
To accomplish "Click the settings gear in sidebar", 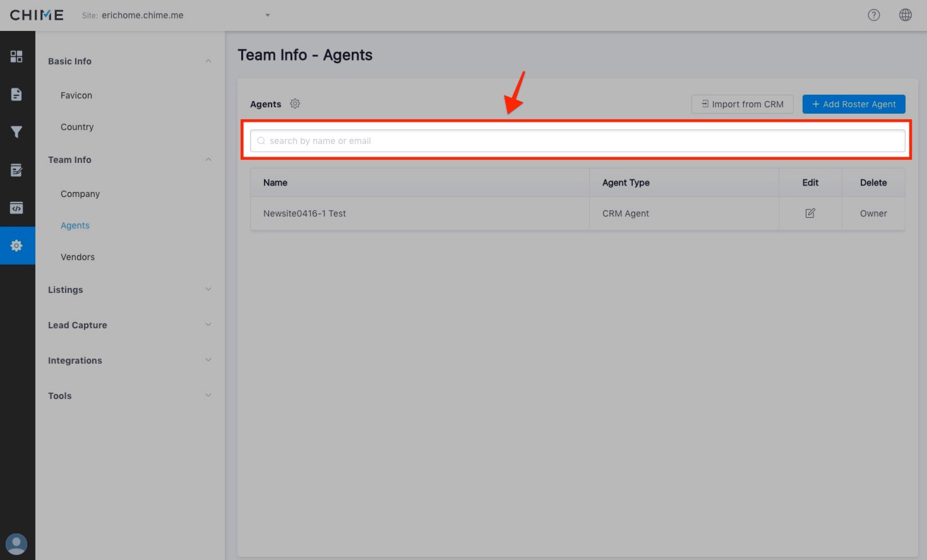I will 16,246.
